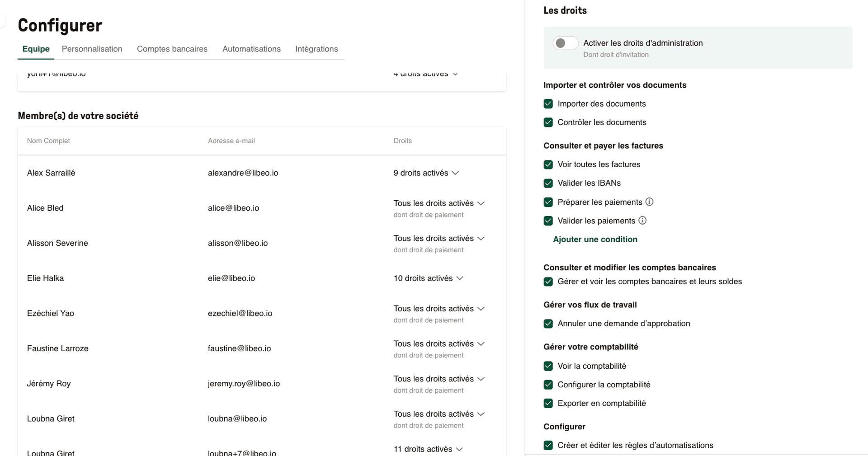Click the Droits column header
This screenshot has width=868, height=456.
[x=402, y=141]
